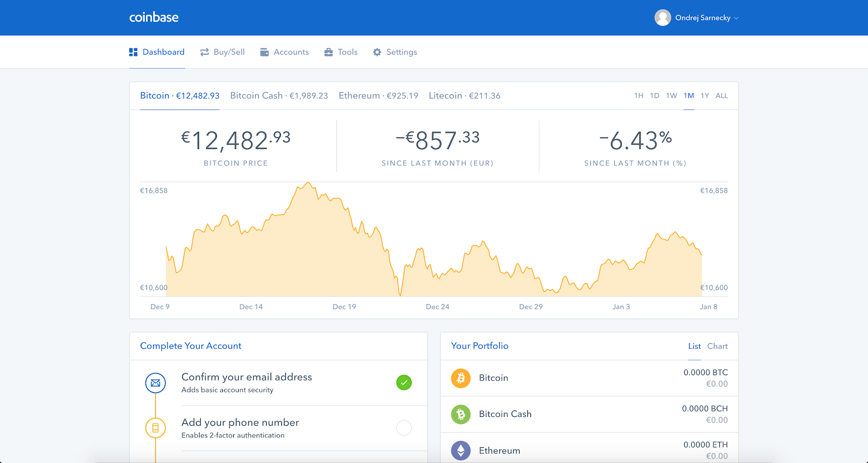Image resolution: width=868 pixels, height=463 pixels.
Task: Switch portfolio view to List
Action: [694, 346]
